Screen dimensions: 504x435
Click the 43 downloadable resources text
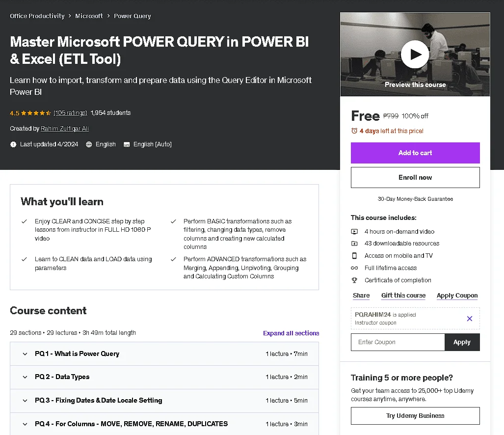pos(402,244)
